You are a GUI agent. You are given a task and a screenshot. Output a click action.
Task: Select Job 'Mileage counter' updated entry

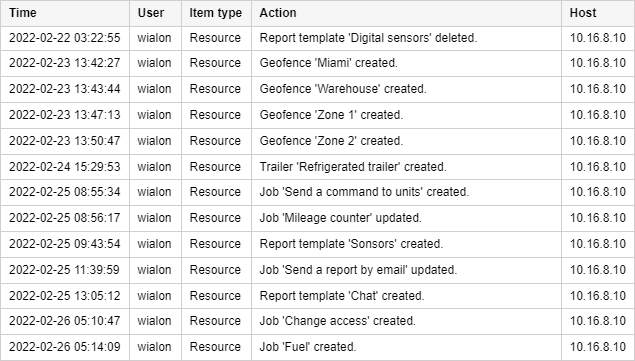tap(318, 218)
